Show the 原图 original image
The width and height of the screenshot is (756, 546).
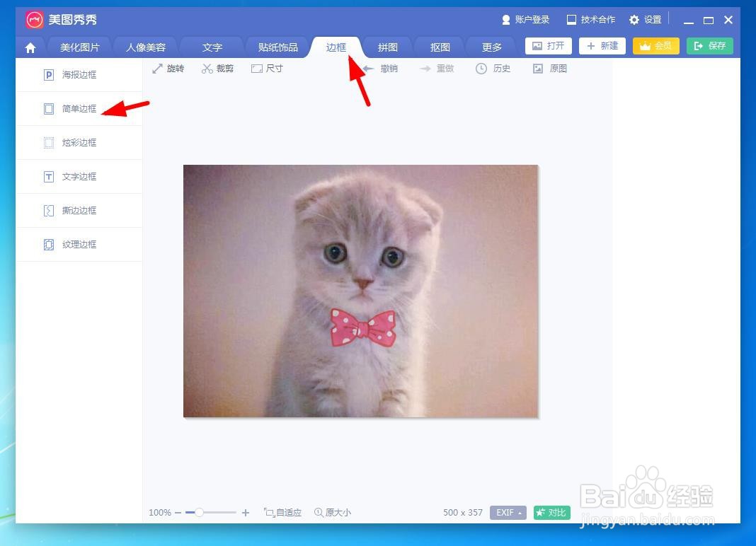point(549,69)
